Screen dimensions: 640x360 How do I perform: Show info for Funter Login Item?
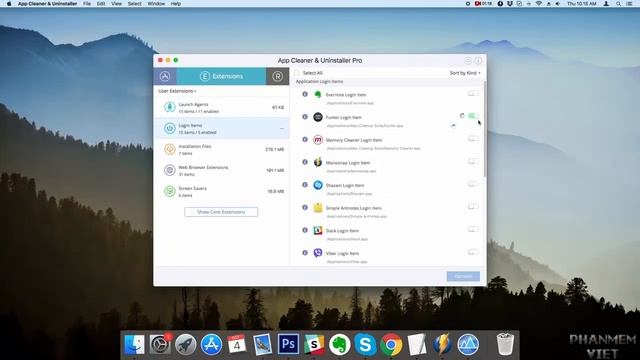pyautogui.click(x=305, y=117)
